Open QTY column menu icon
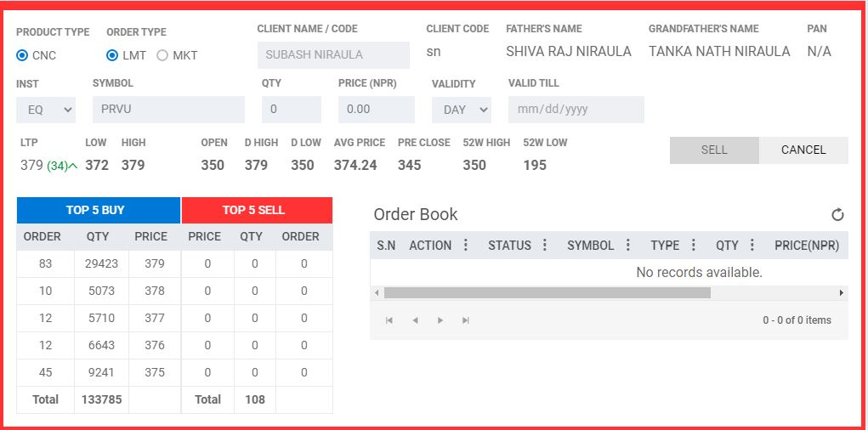Viewport: 868px width, 430px height. point(752,246)
